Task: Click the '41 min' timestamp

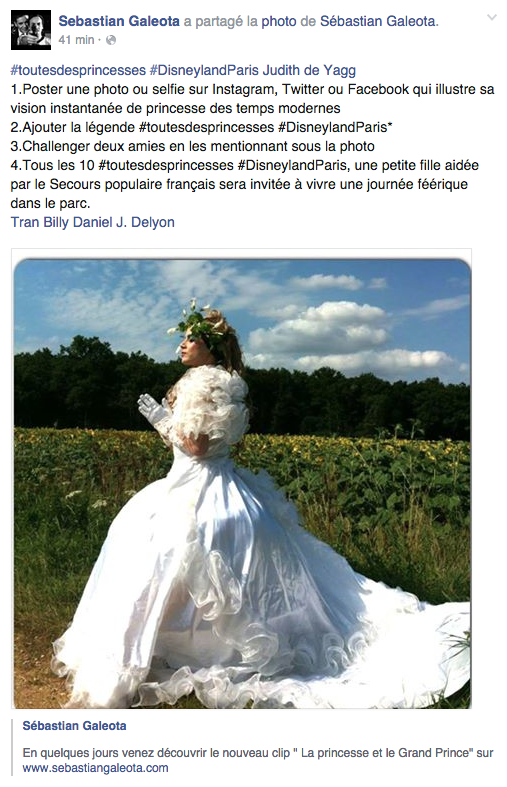Action: (x=76, y=40)
